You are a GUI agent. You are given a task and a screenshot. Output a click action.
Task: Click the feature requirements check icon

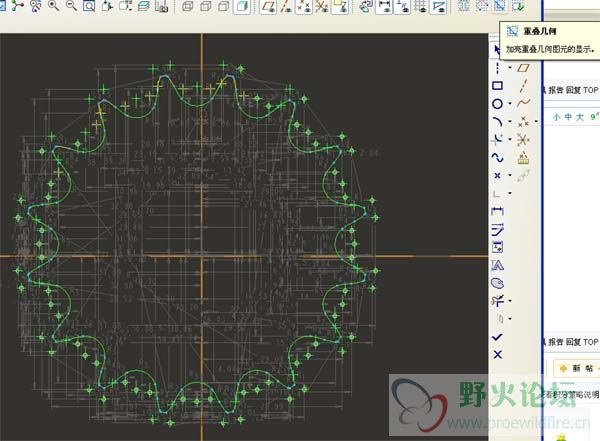(518, 6)
